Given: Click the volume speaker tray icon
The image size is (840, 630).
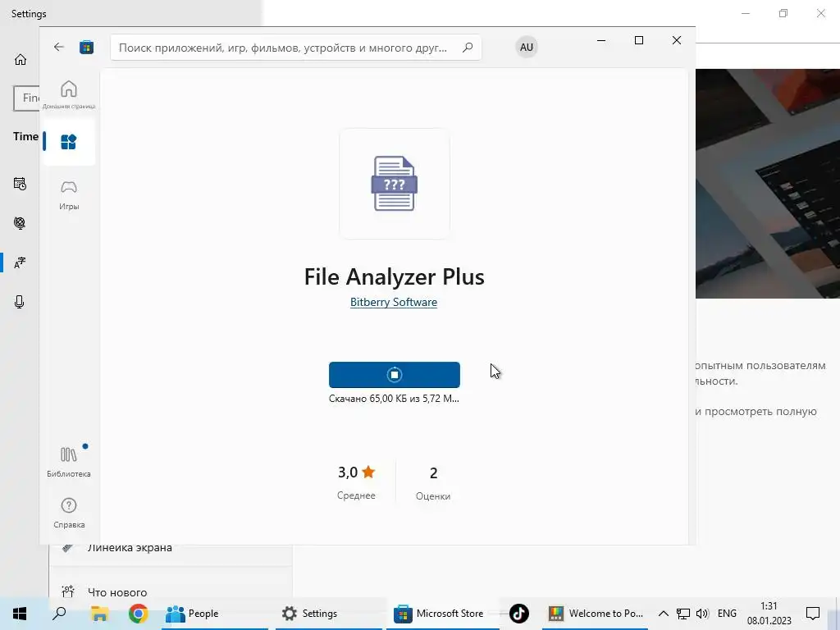Looking at the screenshot, I should (x=702, y=614).
